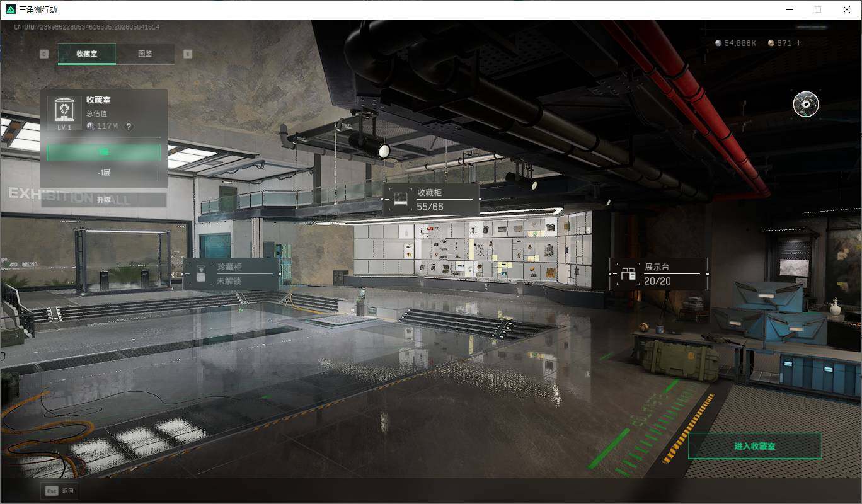The width and height of the screenshot is (862, 504).
Task: Click the 收藏柜 cabinet icon
Action: point(400,199)
